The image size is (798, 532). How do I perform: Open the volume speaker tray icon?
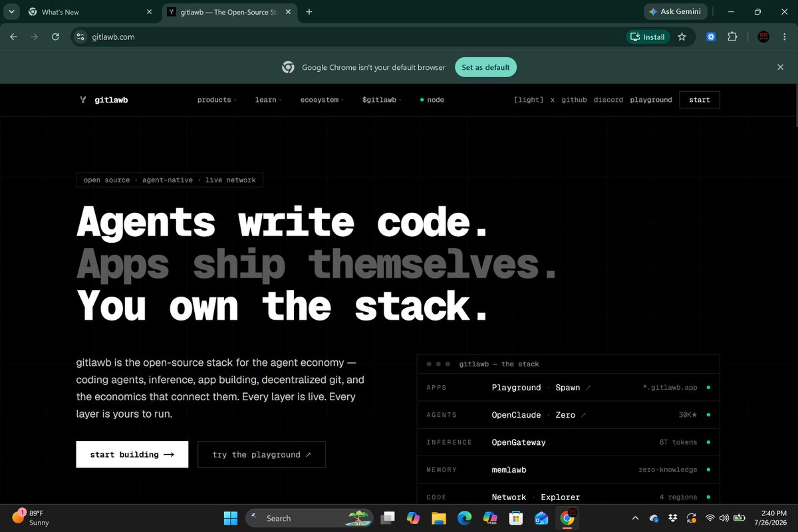(724, 518)
